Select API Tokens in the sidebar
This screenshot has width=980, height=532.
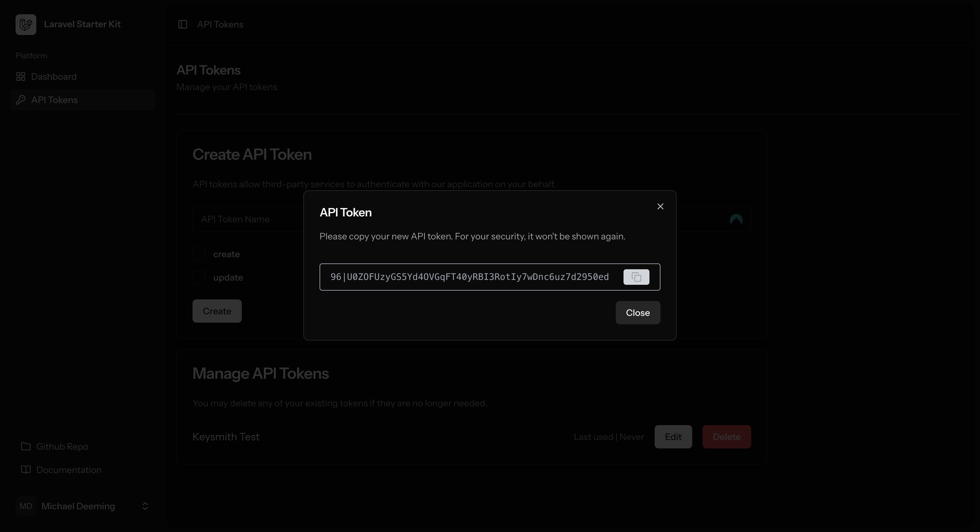coord(55,100)
